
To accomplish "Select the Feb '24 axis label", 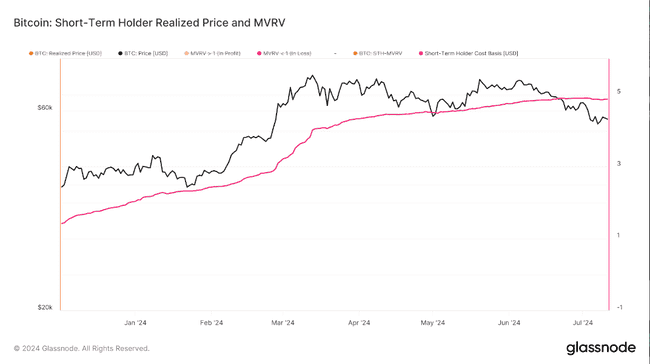I will (x=211, y=323).
